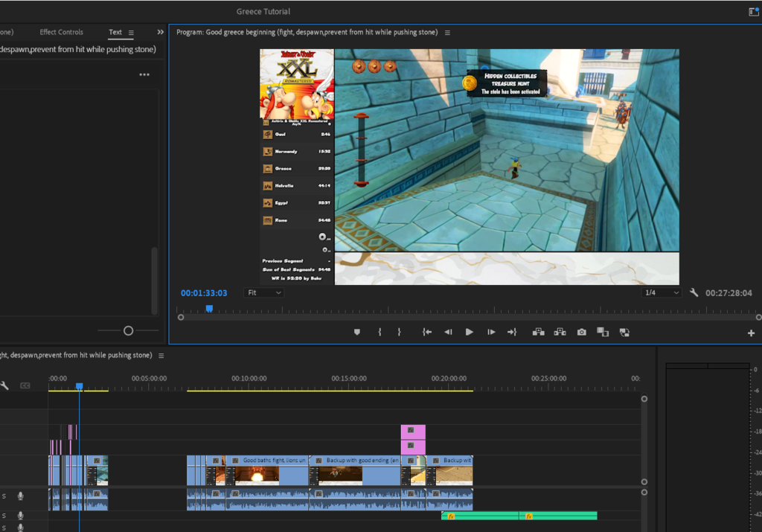Toggle microphone on first audio track
Viewport: 762px width, 532px height.
(20, 496)
